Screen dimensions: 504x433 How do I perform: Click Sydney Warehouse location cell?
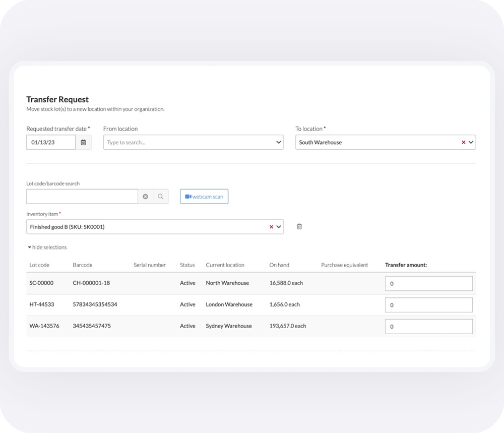tap(229, 326)
